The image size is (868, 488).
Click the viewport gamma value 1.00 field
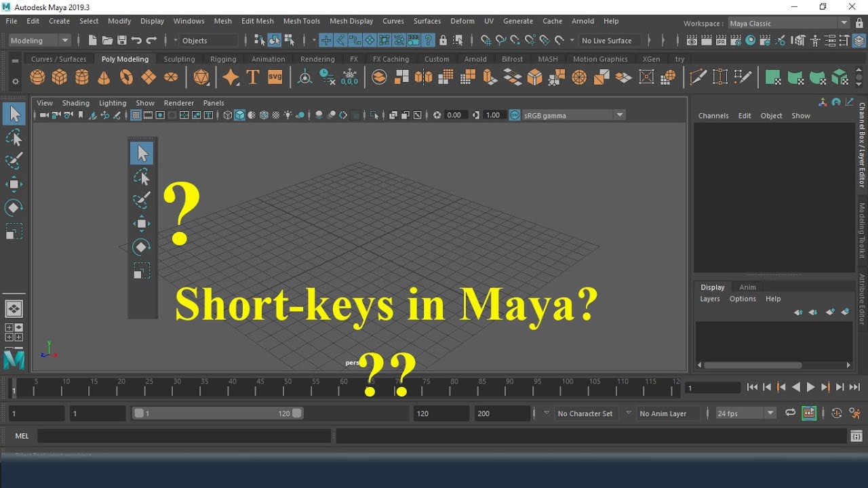pyautogui.click(x=493, y=115)
